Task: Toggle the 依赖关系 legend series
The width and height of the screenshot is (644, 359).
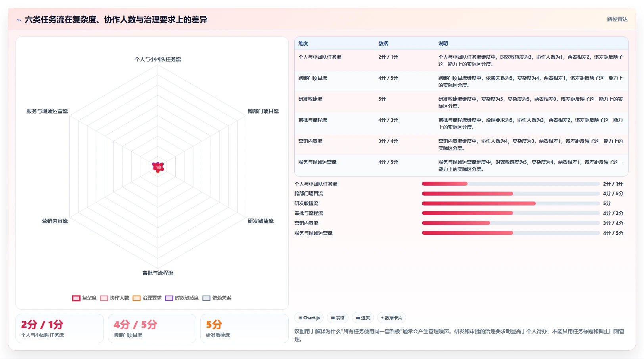Action: point(217,298)
